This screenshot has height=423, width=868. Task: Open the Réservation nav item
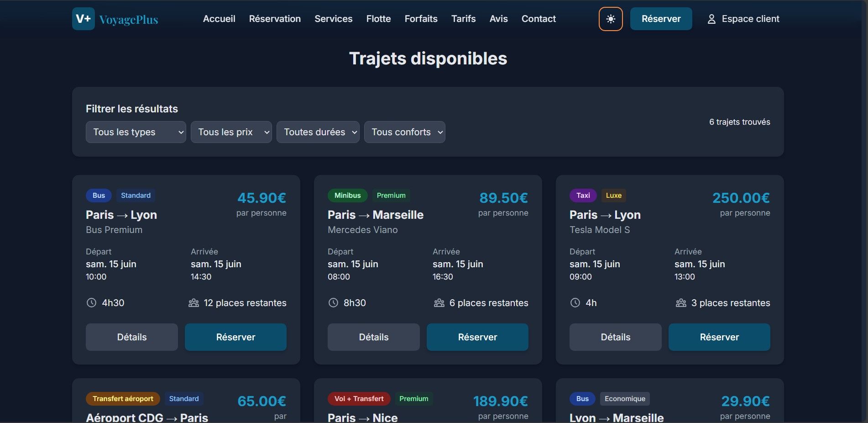(x=275, y=19)
